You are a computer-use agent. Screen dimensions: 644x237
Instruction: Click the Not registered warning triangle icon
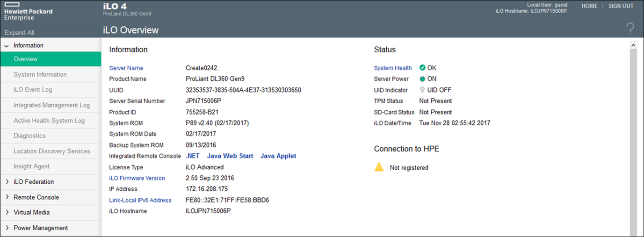pos(379,167)
